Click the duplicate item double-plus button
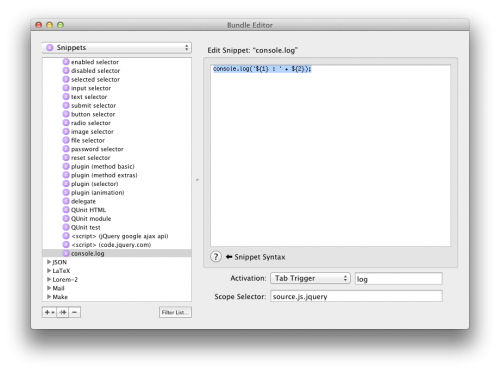The height and width of the screenshot is (372, 500). [63, 312]
